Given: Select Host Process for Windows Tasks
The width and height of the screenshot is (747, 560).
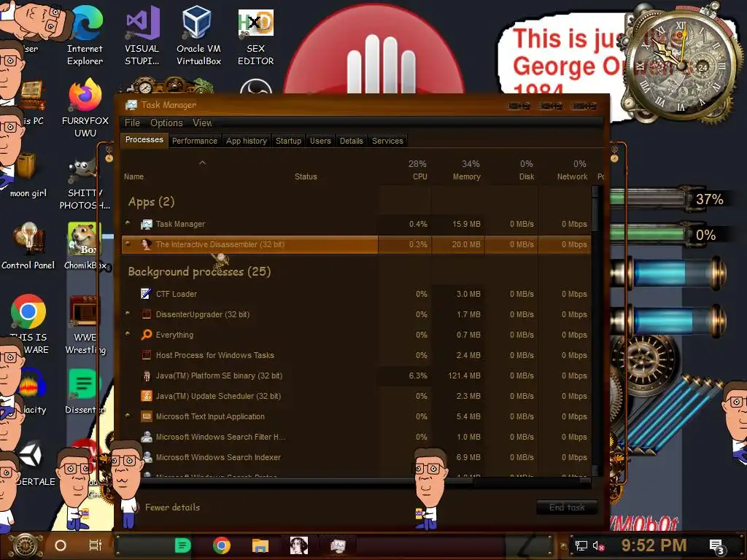Looking at the screenshot, I should point(356,355).
